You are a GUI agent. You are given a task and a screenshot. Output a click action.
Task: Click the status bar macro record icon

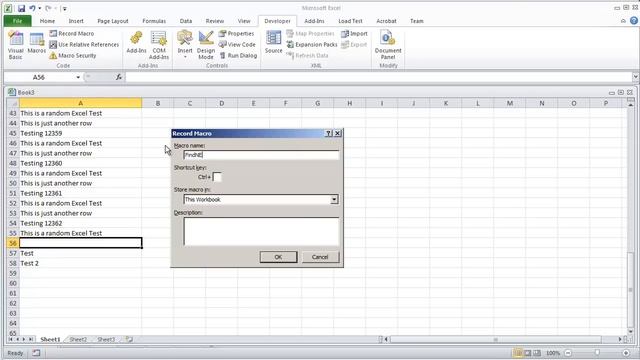click(x=36, y=353)
